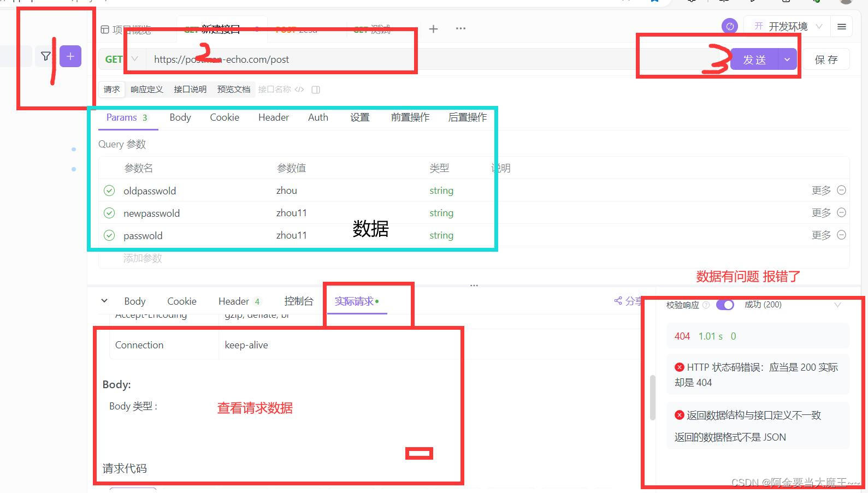Click the zhou11 value of passwold
Screen dimensions: 868x493
(x=292, y=235)
